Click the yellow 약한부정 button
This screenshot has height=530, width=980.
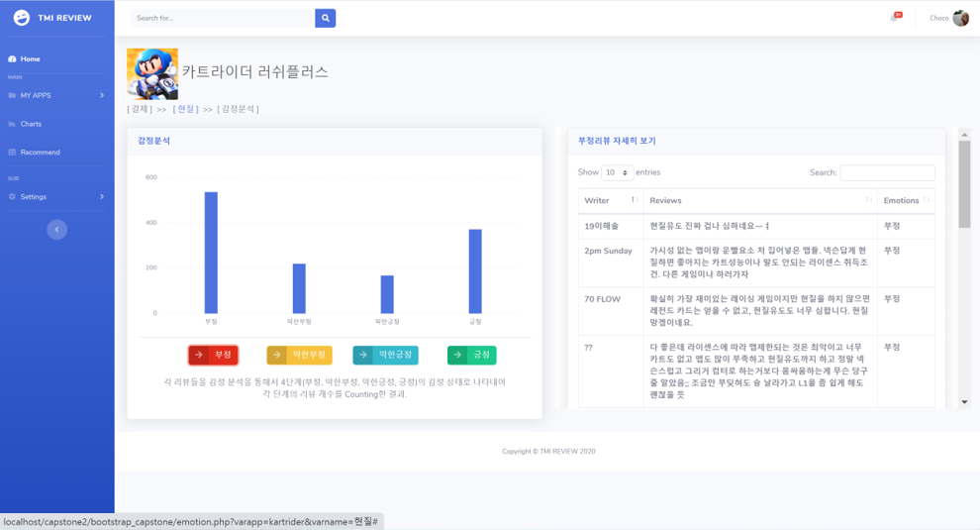(x=299, y=355)
